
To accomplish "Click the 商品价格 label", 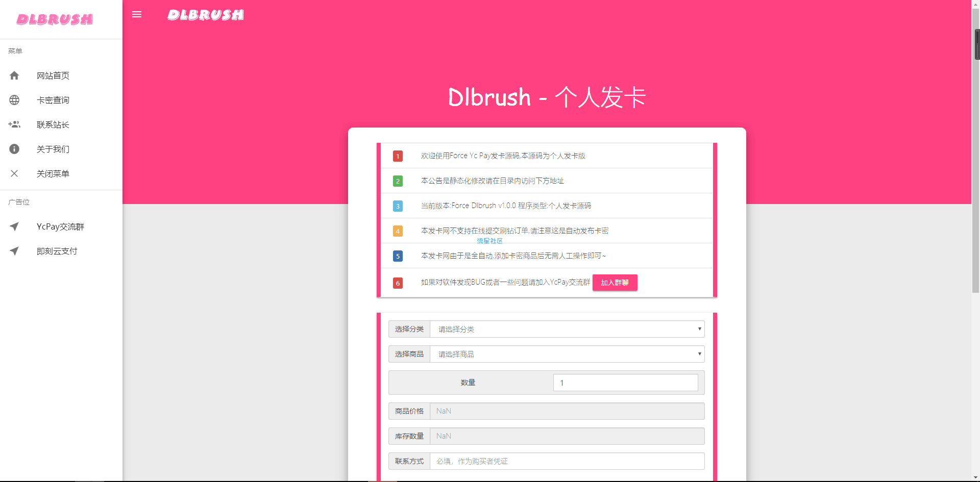I will click(409, 411).
